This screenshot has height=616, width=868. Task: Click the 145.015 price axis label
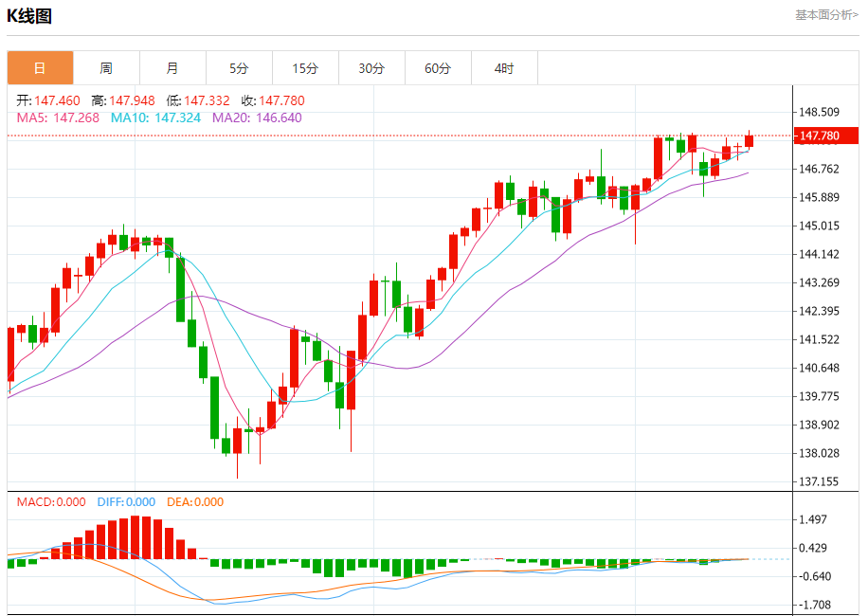[819, 226]
